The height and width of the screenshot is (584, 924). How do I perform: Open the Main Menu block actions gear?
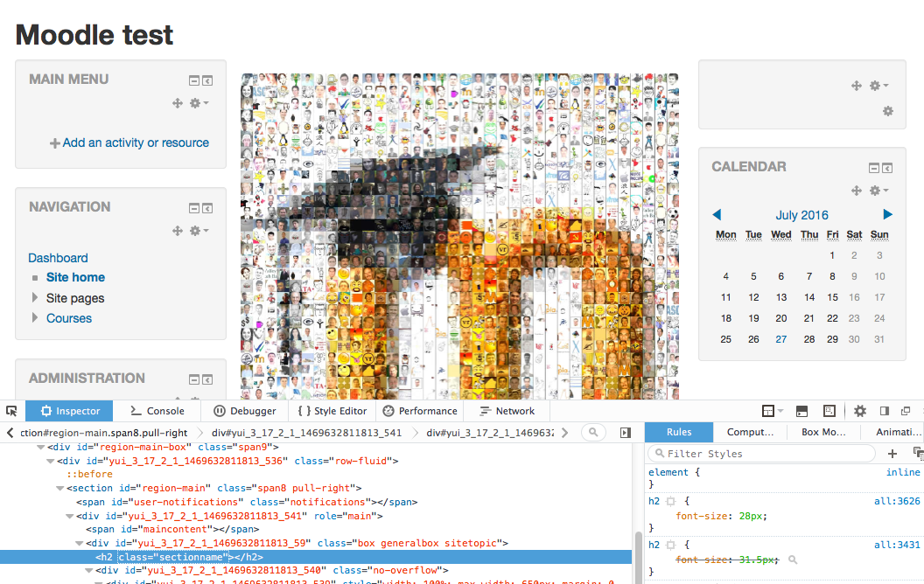(x=199, y=104)
